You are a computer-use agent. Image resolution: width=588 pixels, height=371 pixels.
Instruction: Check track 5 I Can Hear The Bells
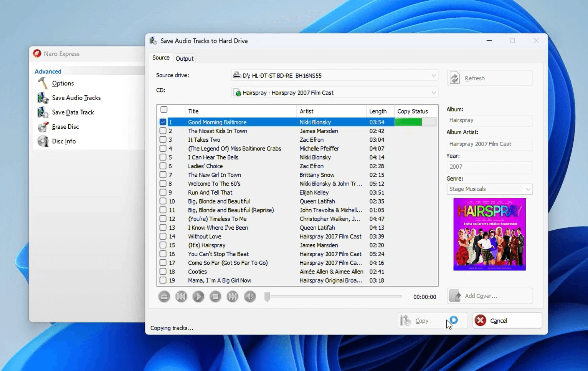click(163, 157)
